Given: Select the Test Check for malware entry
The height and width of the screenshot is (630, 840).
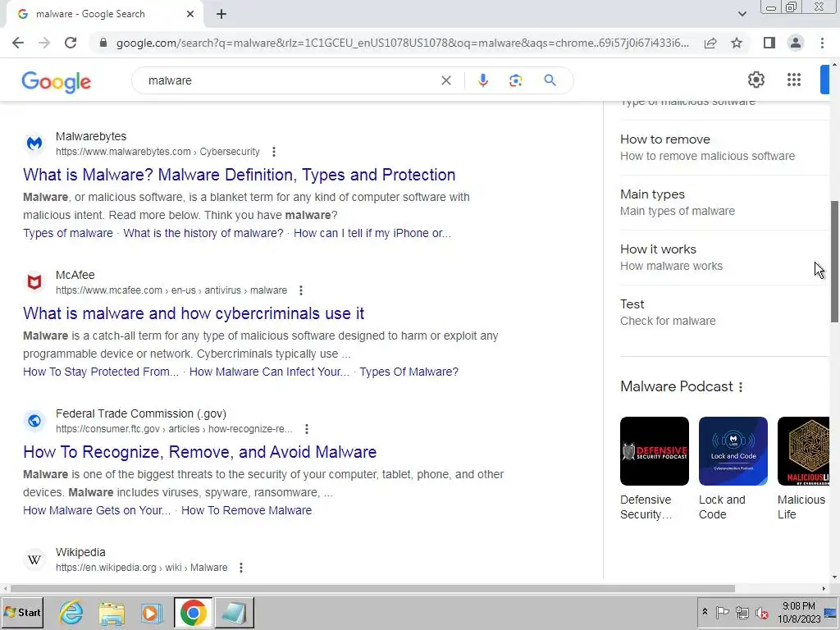Looking at the screenshot, I should [x=724, y=313].
